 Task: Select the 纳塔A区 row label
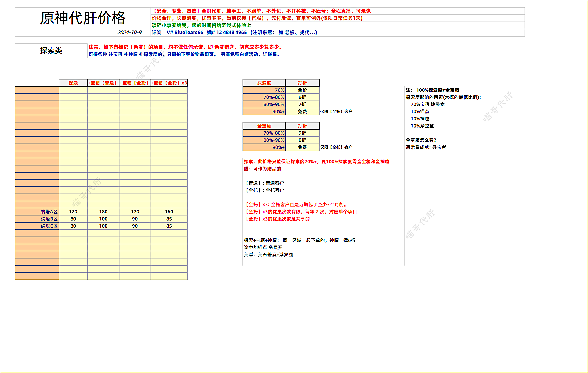point(49,212)
